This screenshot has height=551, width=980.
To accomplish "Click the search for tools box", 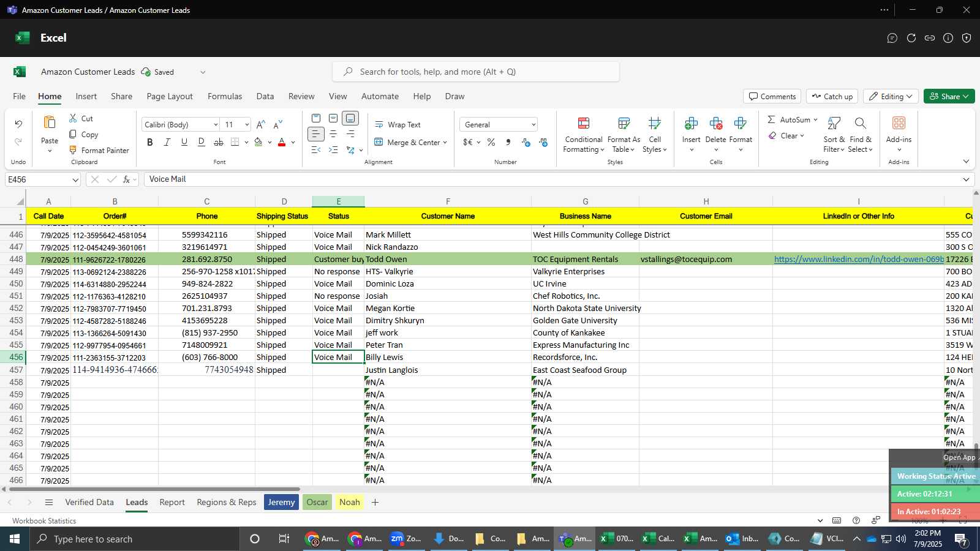I will click(476, 72).
